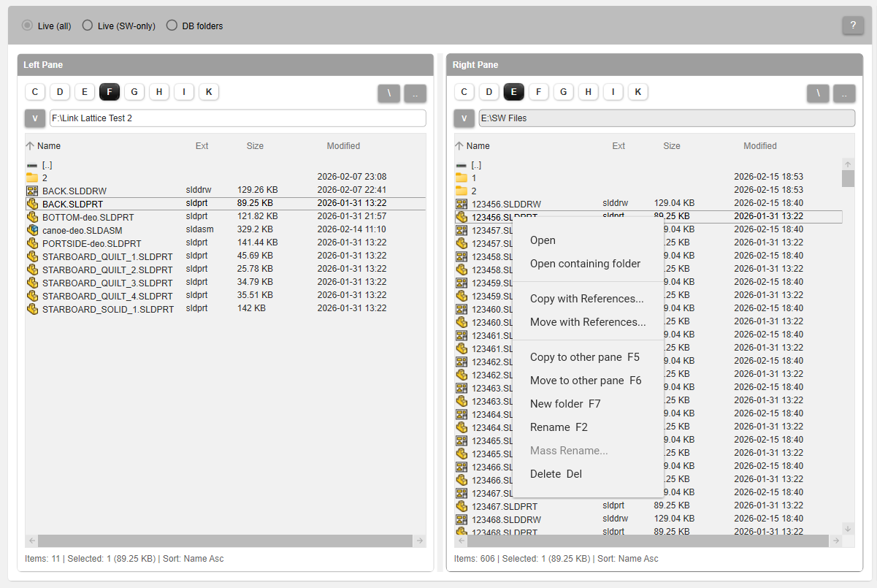Click the parent directory [..] icon in right pane
Screen dimensions: 877x588
pos(462,165)
